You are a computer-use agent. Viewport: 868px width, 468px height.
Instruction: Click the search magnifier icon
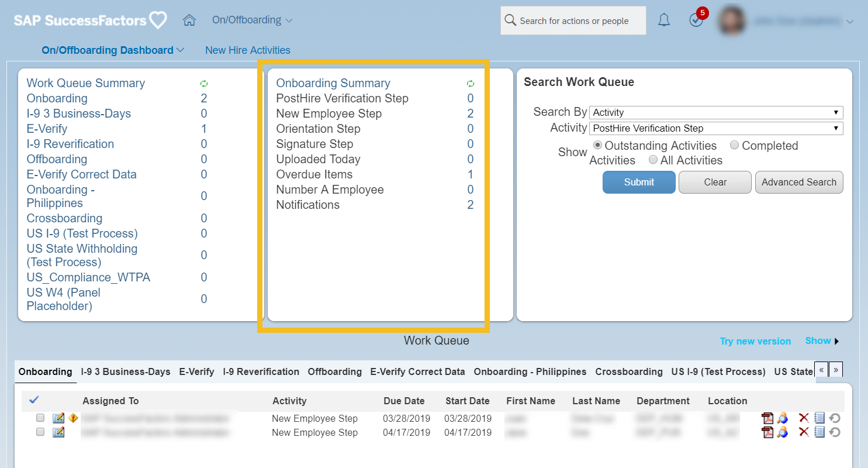(510, 20)
